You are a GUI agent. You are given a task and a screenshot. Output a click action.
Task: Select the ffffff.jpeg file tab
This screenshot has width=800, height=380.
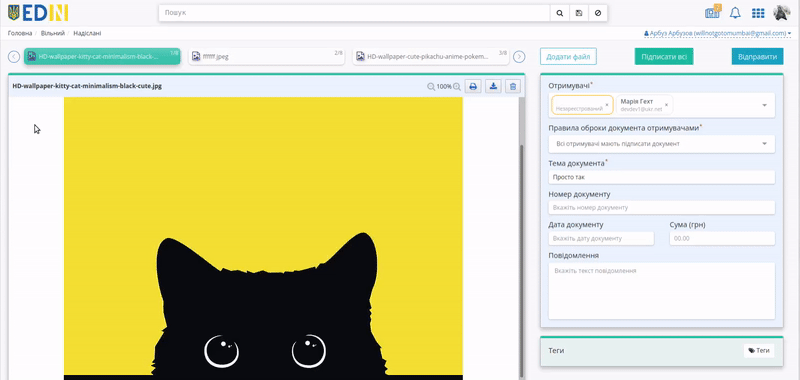(x=267, y=57)
